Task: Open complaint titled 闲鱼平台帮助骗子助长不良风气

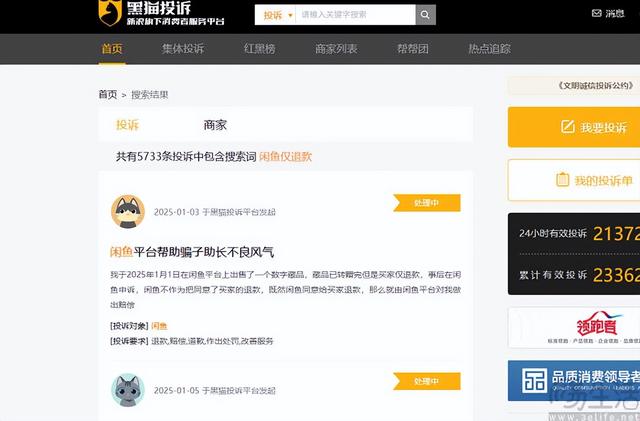Action: pyautogui.click(x=191, y=252)
